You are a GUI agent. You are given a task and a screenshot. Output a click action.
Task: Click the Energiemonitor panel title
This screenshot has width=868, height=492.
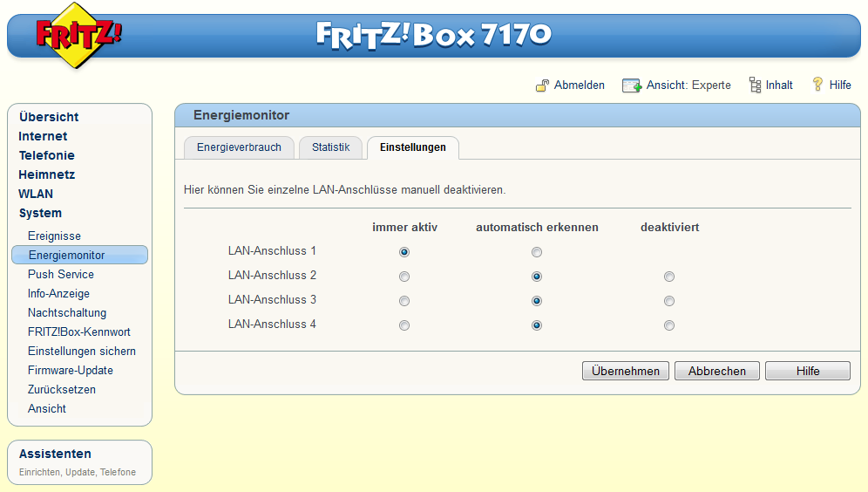241,115
